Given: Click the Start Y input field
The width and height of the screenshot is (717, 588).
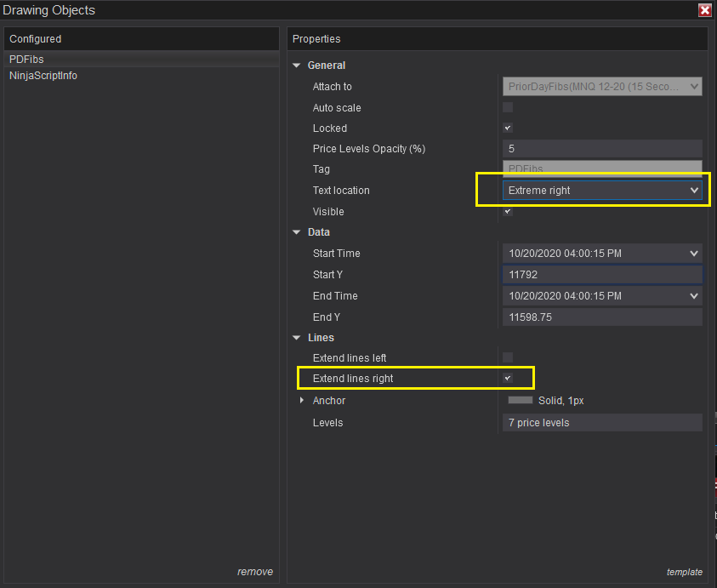Looking at the screenshot, I should click(x=601, y=275).
